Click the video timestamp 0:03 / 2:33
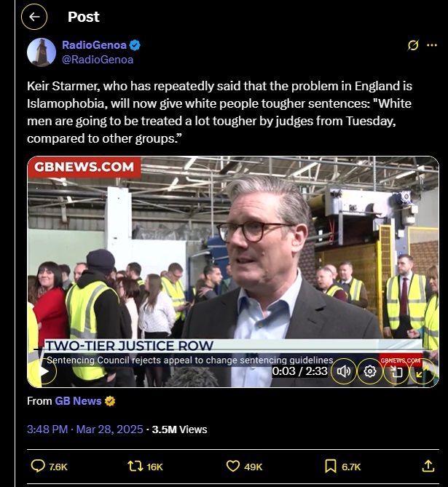This screenshot has height=487, width=448. pos(299,371)
